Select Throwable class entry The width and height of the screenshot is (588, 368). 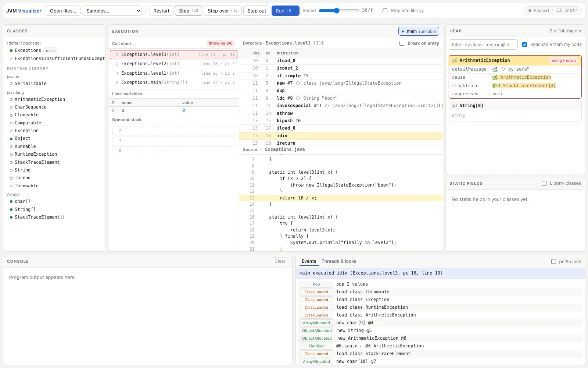coord(26,186)
